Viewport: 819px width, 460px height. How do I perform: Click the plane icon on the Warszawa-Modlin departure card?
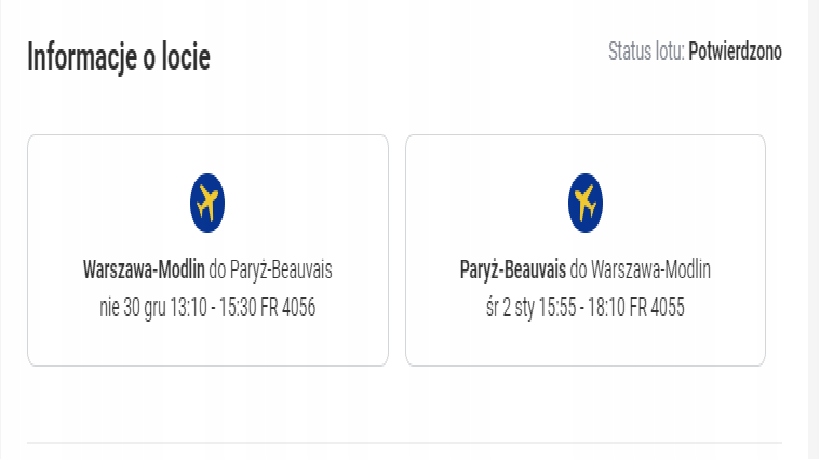207,203
